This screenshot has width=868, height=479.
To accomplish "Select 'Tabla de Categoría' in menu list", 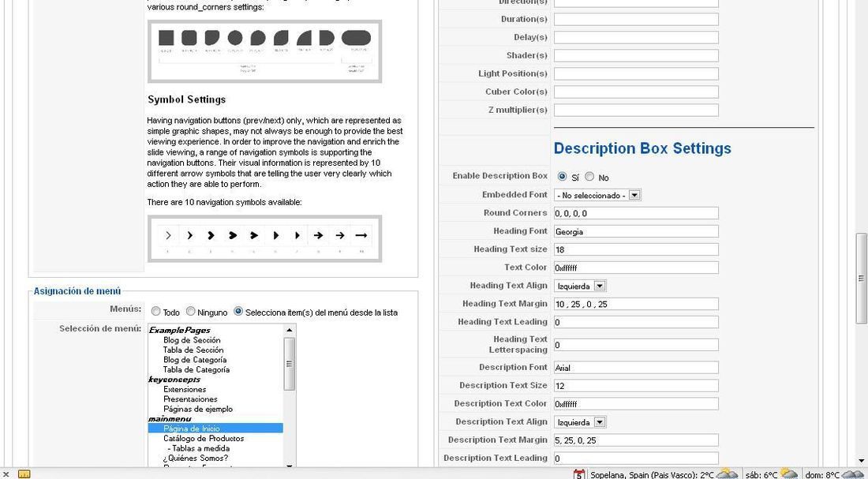I will coord(196,369).
